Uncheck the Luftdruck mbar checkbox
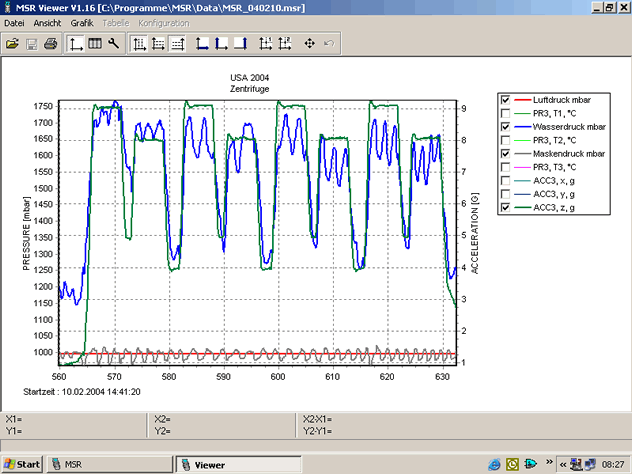This screenshot has width=632, height=474. [506, 101]
